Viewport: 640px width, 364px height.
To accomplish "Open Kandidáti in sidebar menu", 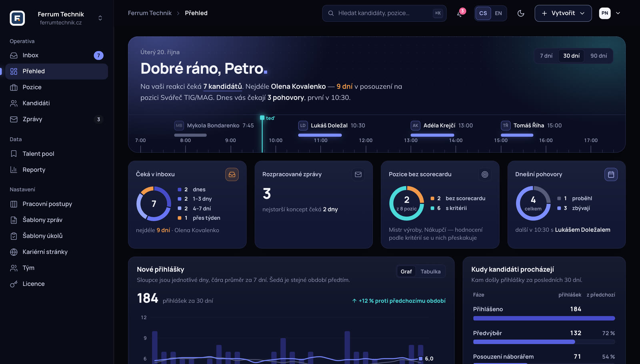I will tap(57, 103).
